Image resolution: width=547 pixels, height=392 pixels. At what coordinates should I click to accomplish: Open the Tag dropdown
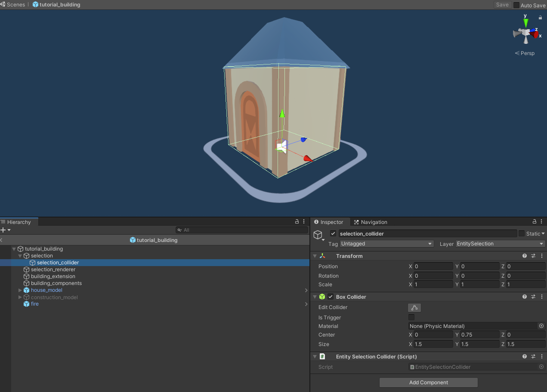tap(386, 244)
